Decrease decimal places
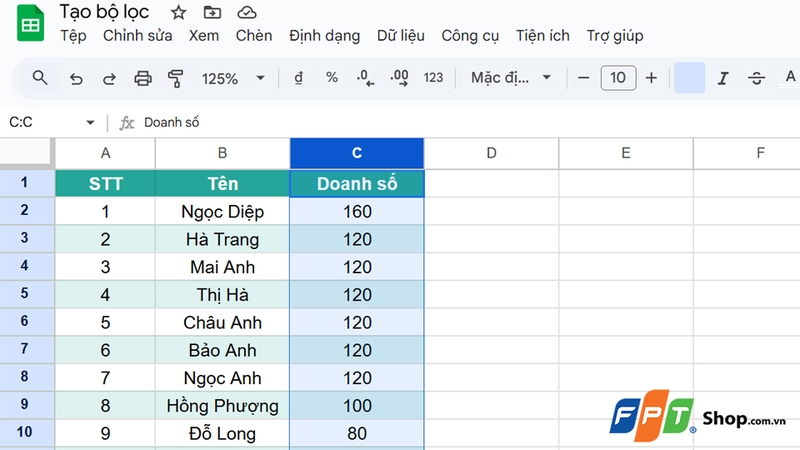This screenshot has height=450, width=800. pyautogui.click(x=365, y=78)
